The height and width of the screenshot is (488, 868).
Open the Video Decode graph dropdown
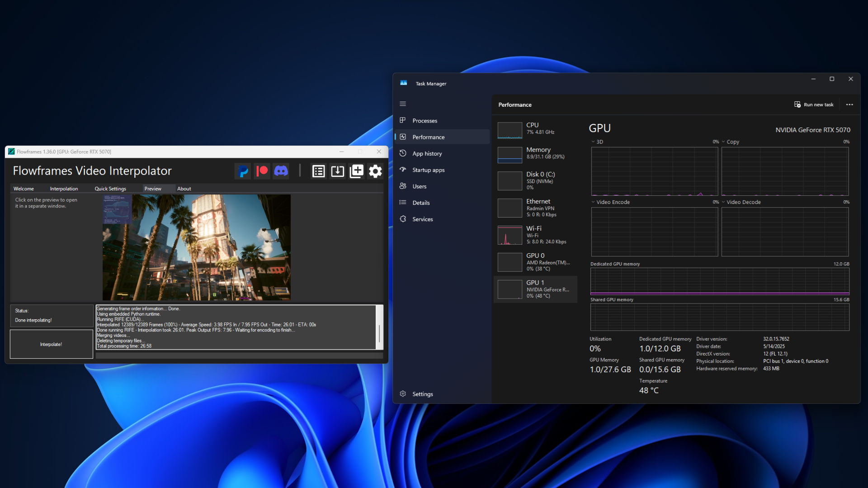pos(741,202)
